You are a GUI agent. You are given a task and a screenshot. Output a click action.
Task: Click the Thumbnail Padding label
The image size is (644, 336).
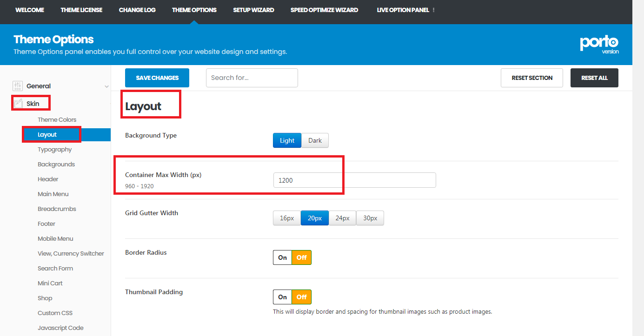(154, 292)
